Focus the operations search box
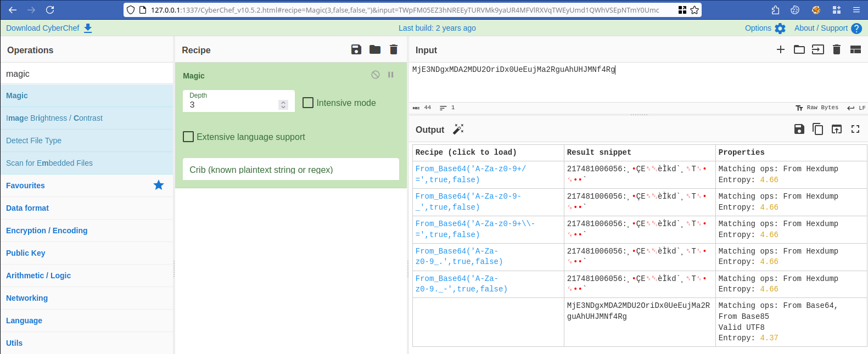Image resolution: width=868 pixels, height=354 pixels. pyautogui.click(x=87, y=74)
